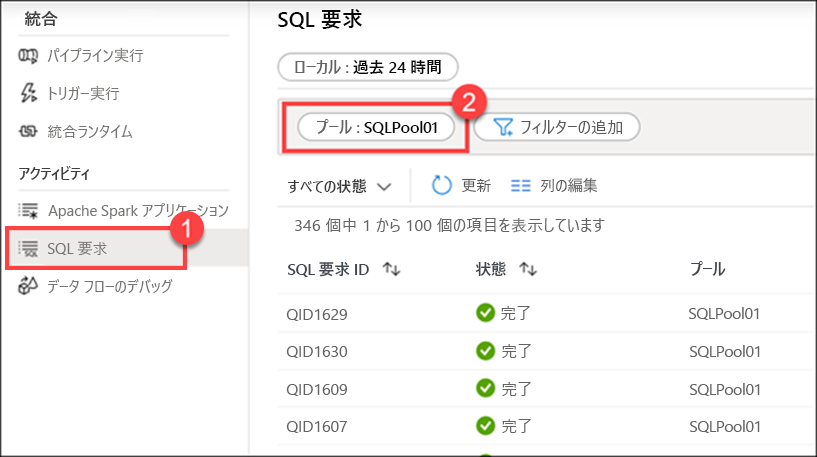Open 統合ランタイム in the sidebar

(90, 131)
